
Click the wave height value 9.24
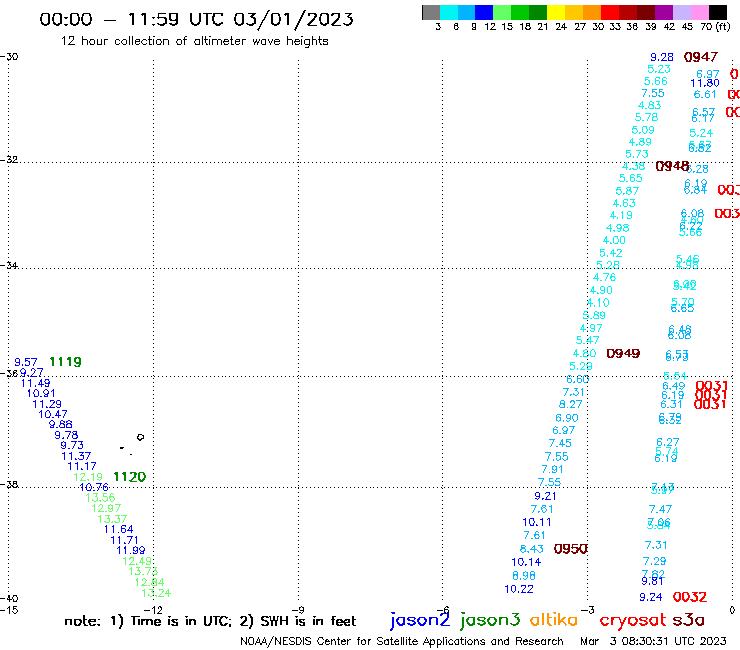pyautogui.click(x=651, y=597)
